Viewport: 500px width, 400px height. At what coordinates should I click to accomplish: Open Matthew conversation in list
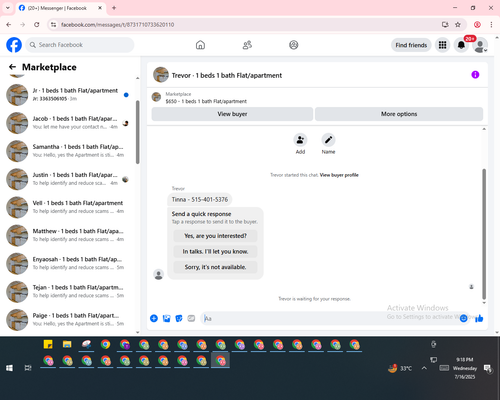pos(68,235)
